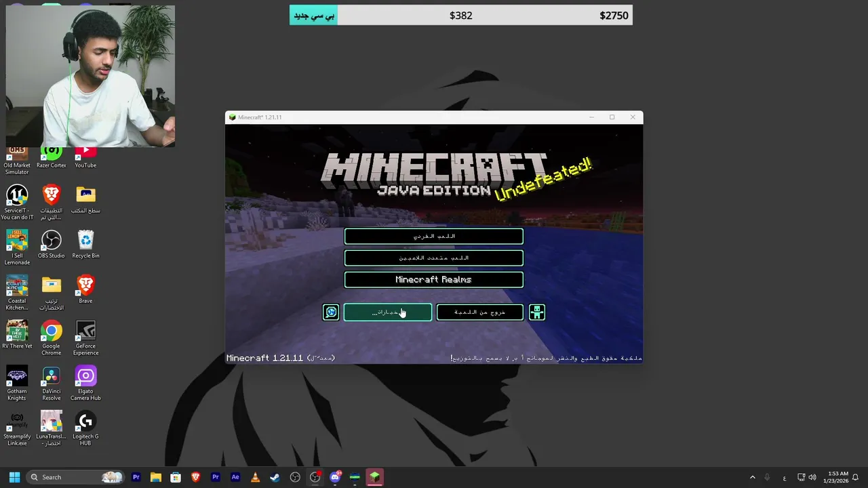Click the Minecraft copyright notice text
868x488 pixels.
(546, 358)
